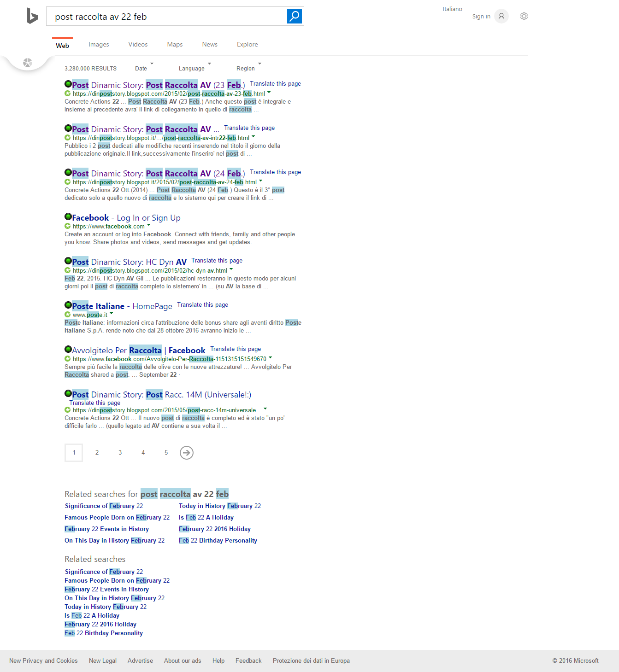The image size is (619, 672).
Task: Open Facebook - Log In or Sign Up result
Action: pos(126,218)
